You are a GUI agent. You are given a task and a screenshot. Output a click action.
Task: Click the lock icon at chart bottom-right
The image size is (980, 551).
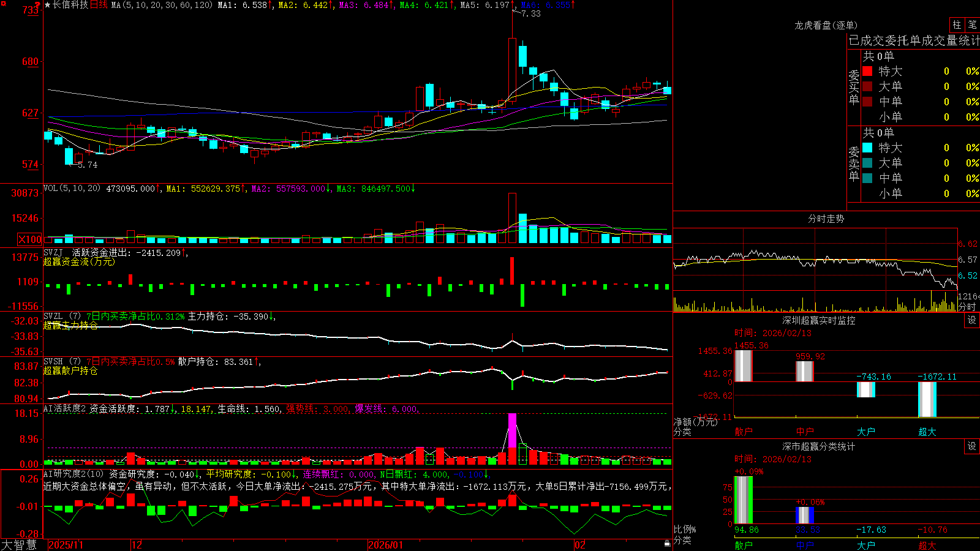[667, 543]
